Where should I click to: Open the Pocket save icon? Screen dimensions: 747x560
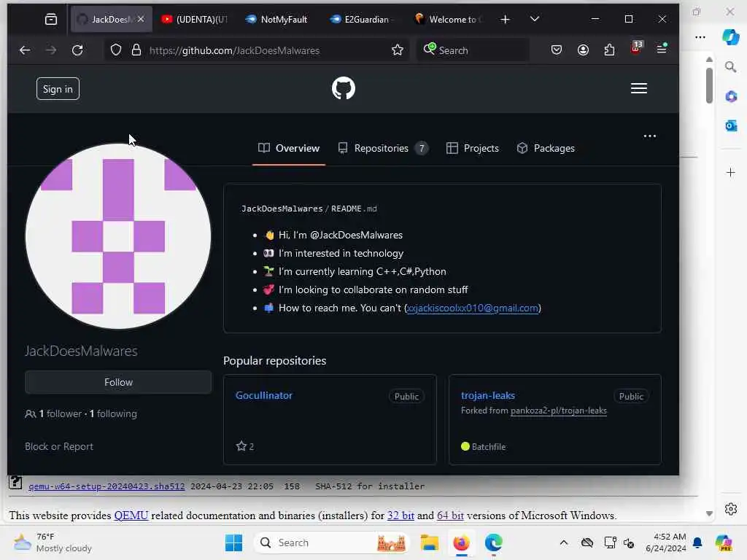click(557, 50)
